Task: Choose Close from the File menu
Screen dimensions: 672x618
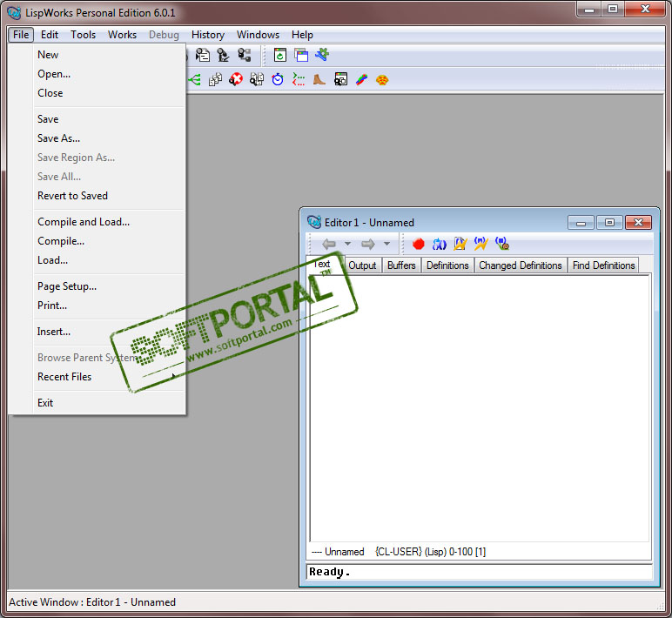Action: pyautogui.click(x=109, y=93)
